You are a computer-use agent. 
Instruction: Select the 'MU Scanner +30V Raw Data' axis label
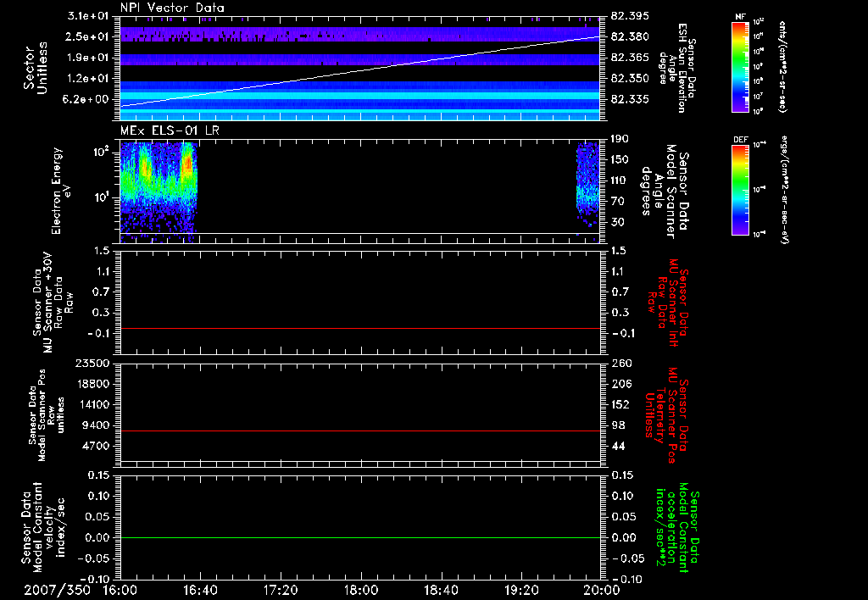coord(53,303)
